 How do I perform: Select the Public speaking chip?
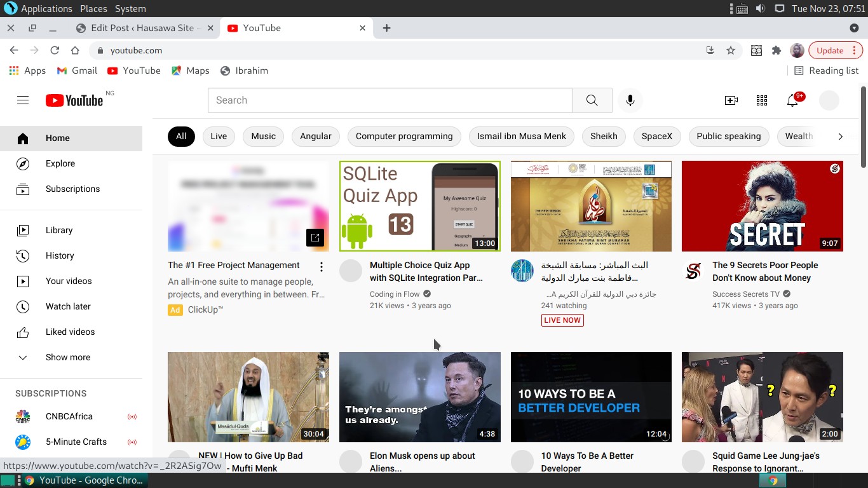point(729,136)
